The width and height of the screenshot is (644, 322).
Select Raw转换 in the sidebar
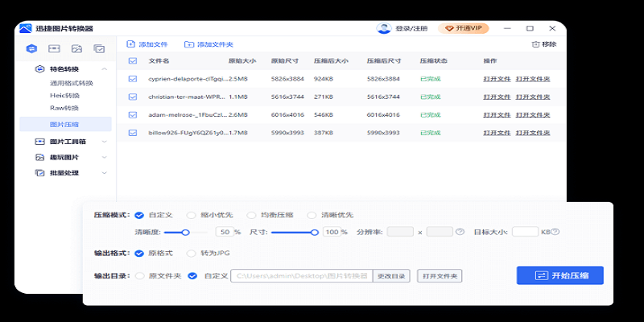pyautogui.click(x=64, y=108)
